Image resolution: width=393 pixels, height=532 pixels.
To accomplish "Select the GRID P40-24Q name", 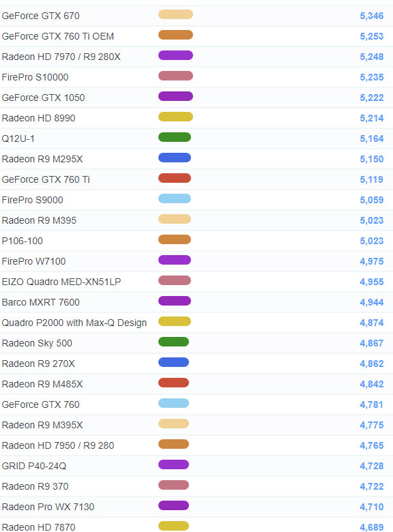I will click(x=34, y=466).
